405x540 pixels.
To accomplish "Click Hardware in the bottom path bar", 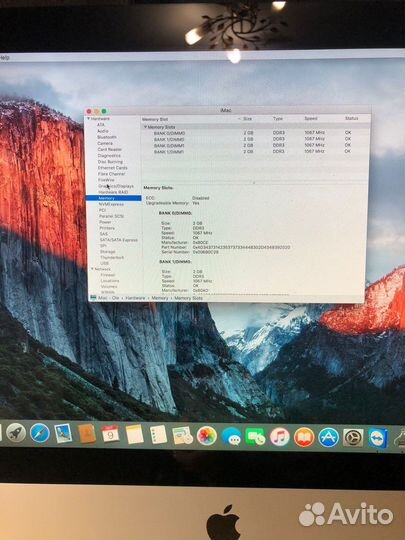I will click(x=135, y=298).
